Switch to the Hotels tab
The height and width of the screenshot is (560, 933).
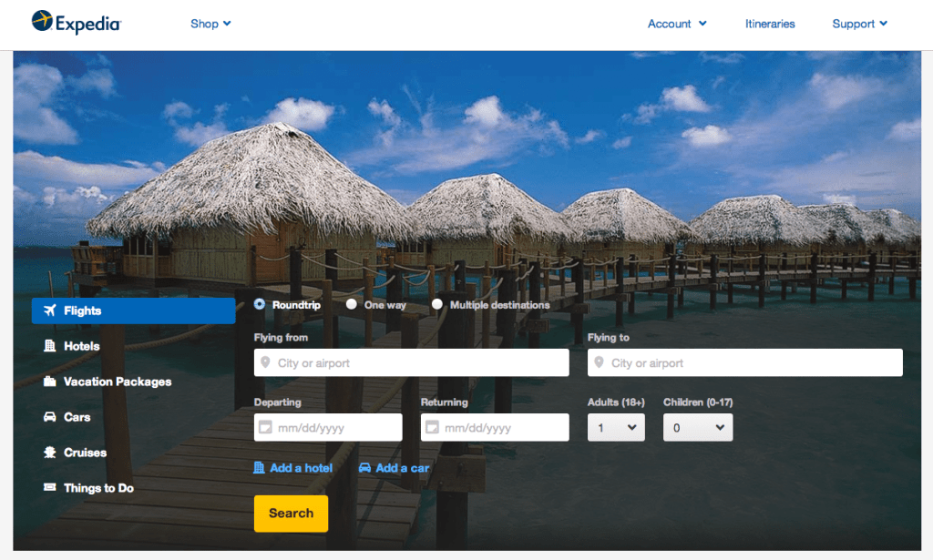click(133, 346)
